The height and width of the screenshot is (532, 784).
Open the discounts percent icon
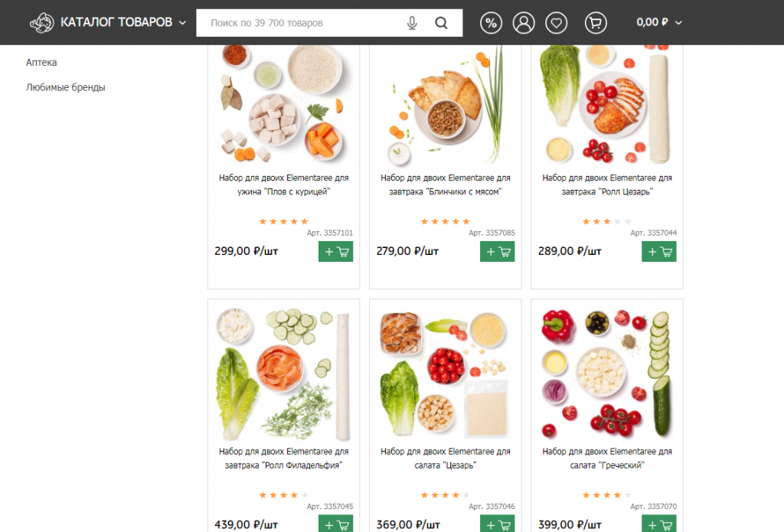[491, 23]
